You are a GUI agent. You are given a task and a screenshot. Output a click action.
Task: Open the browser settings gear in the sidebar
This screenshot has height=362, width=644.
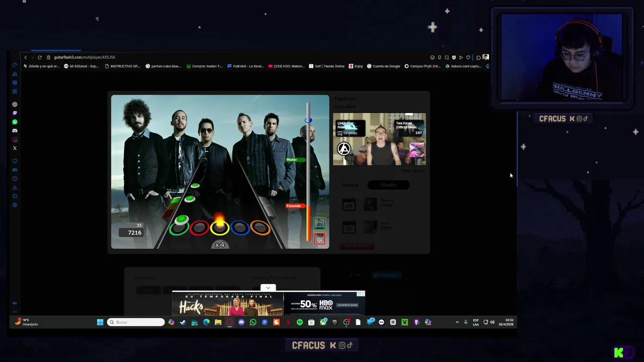(15, 205)
